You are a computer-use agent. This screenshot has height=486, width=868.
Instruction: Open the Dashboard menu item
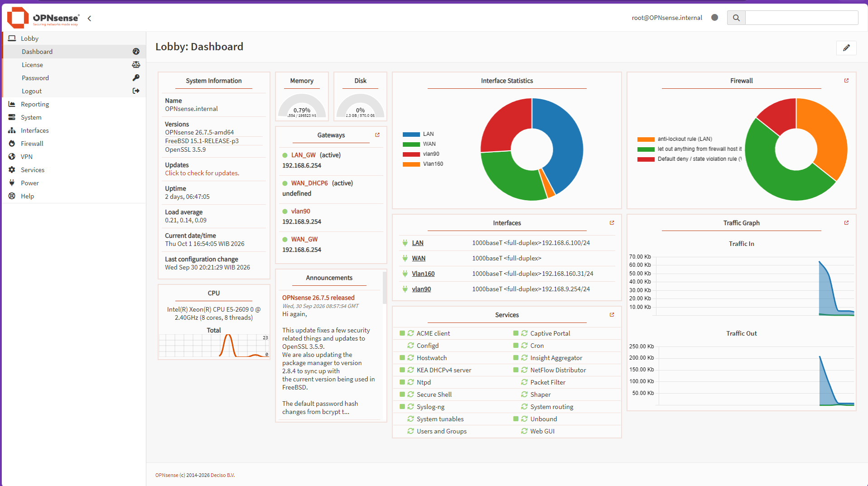coord(74,52)
